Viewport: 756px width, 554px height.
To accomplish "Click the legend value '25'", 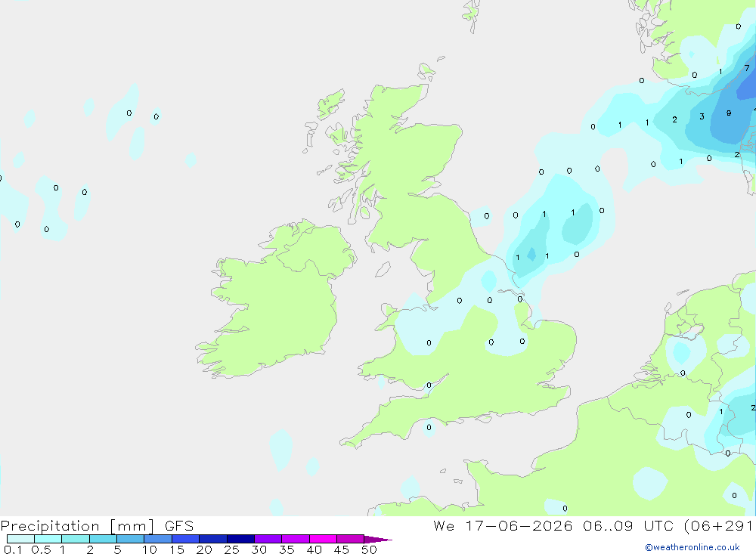I will pyautogui.click(x=231, y=549).
